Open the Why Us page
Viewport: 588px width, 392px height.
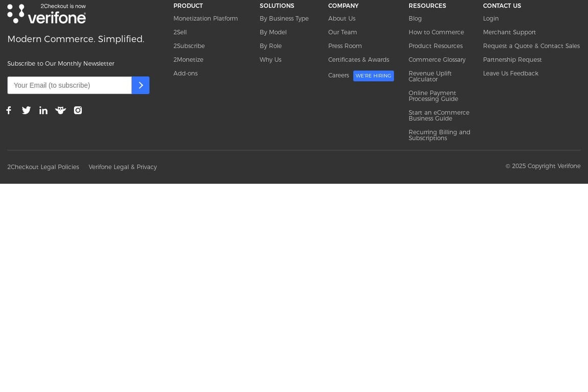271,60
